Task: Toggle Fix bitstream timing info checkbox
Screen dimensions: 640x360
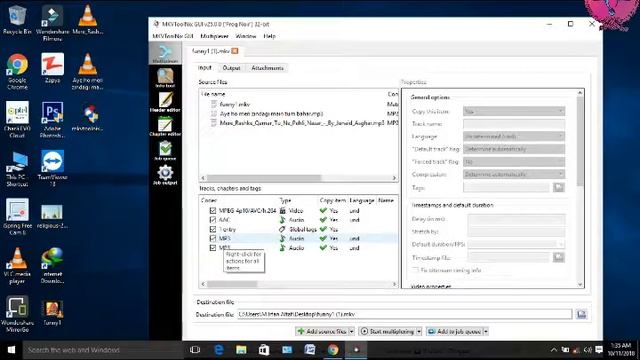Action: 416,270
